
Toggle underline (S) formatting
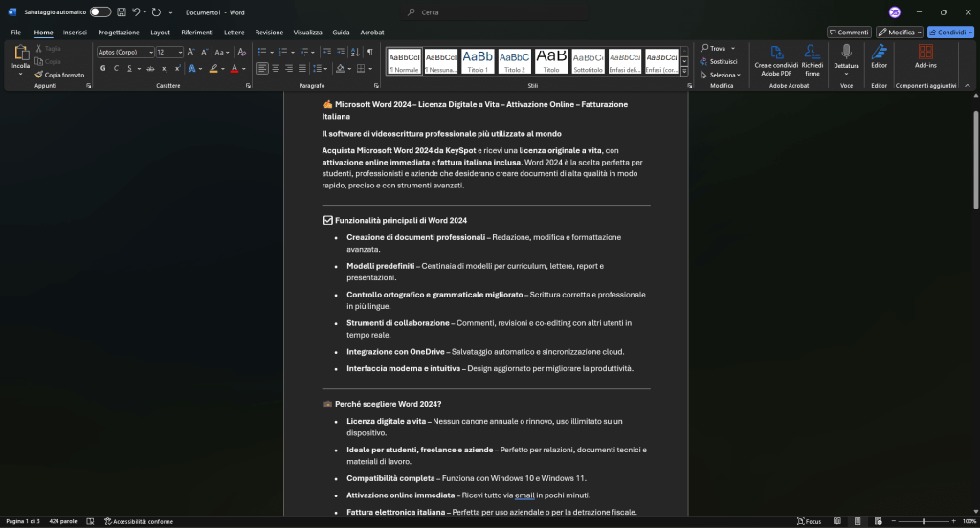129,68
